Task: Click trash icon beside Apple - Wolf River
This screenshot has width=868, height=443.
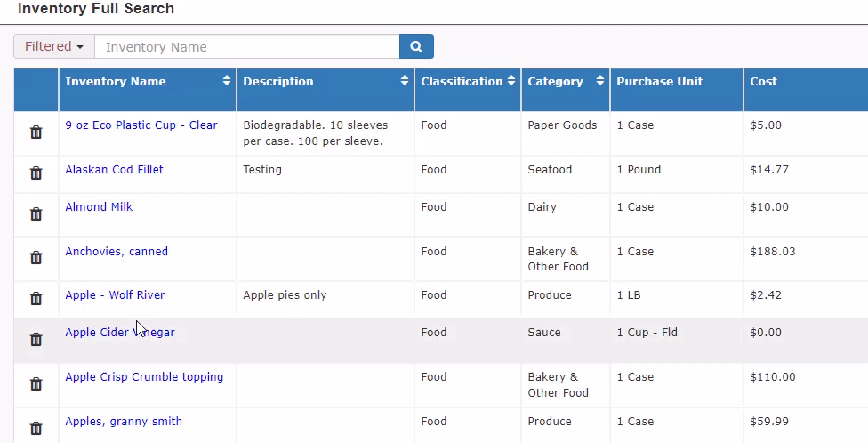Action: coord(36,299)
